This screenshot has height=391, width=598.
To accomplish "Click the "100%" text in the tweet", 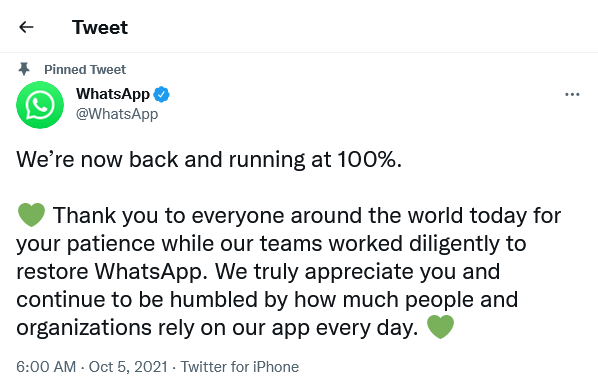I will point(367,159).
